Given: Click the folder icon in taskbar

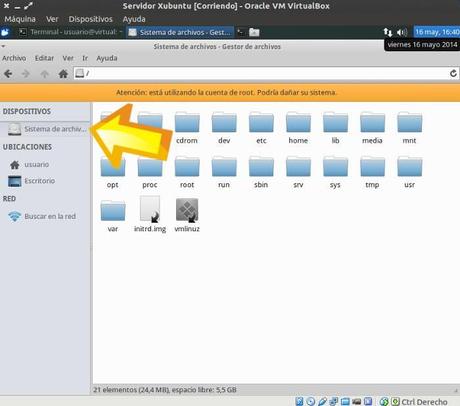Looking at the screenshot, I should point(254,32).
